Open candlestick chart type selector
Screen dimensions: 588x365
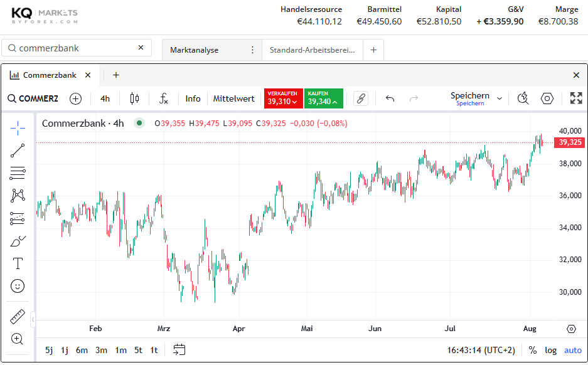pyautogui.click(x=134, y=98)
